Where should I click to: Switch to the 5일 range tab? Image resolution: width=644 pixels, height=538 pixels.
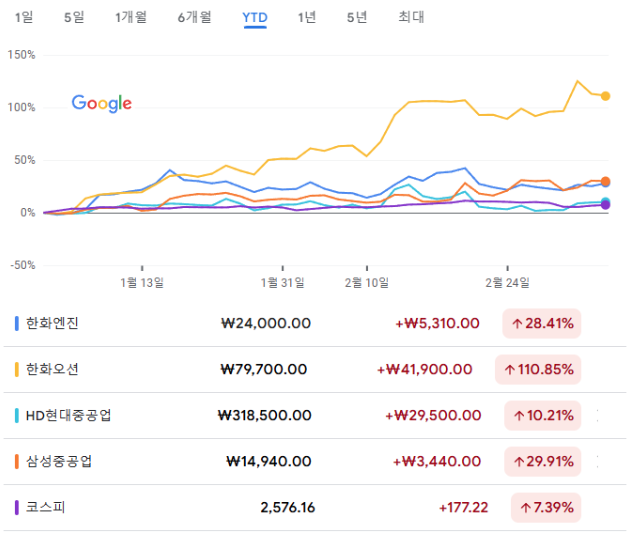click(74, 17)
